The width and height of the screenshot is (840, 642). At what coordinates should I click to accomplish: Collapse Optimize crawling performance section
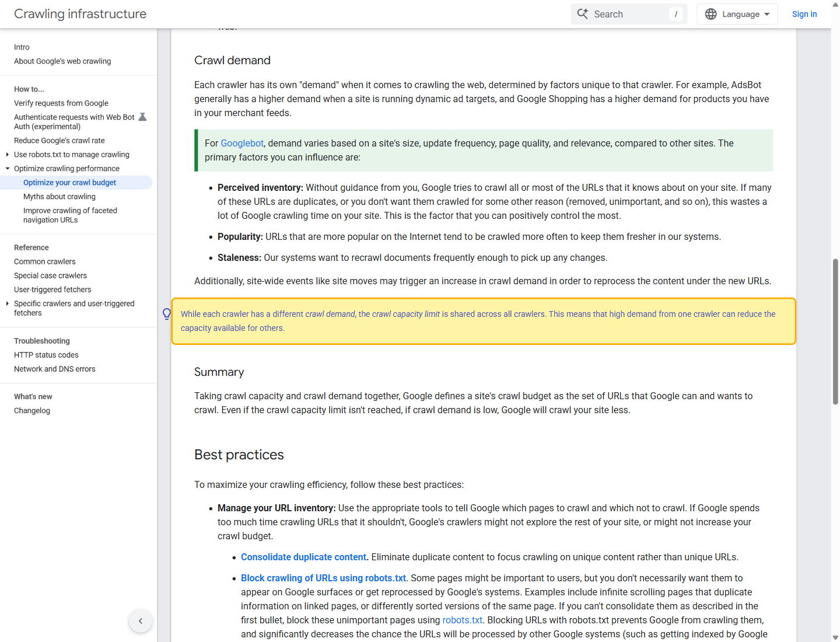point(7,169)
